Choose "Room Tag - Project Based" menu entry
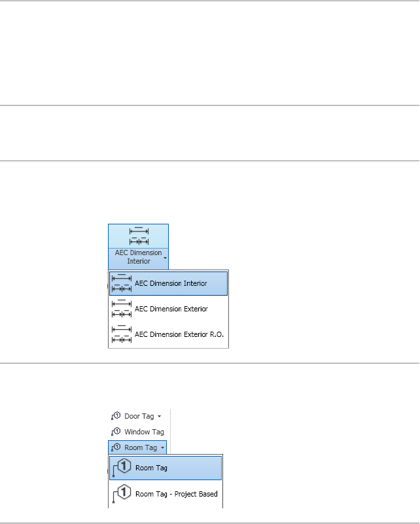The image size is (420, 524). (x=176, y=494)
